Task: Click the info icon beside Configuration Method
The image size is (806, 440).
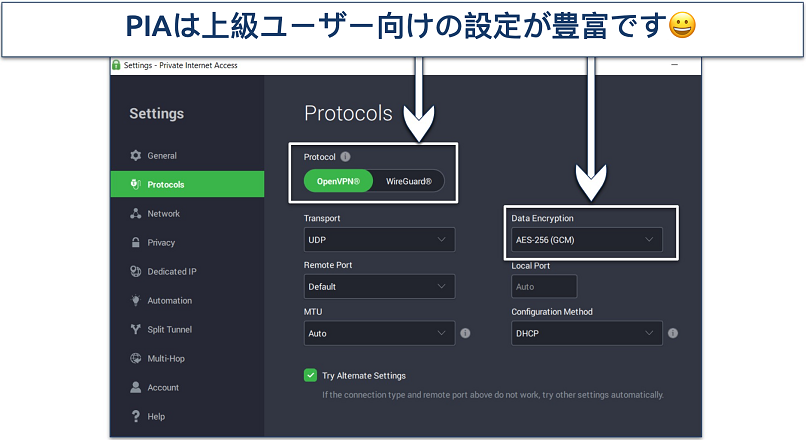Action: click(x=673, y=333)
